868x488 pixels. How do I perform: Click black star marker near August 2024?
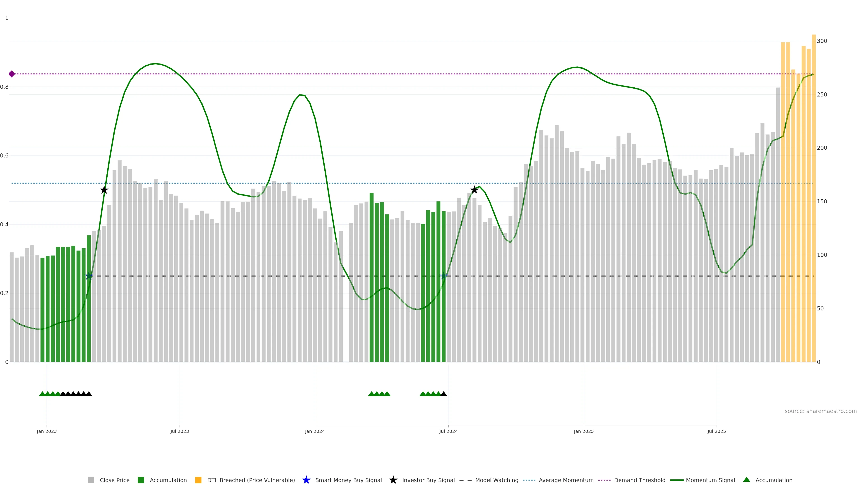pos(474,190)
